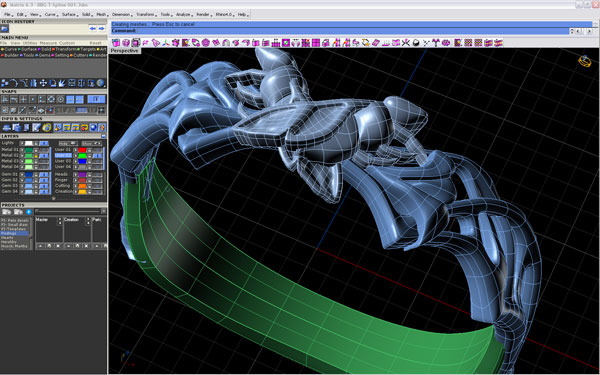Click the sphere icon ending the transform row

click(x=100, y=83)
